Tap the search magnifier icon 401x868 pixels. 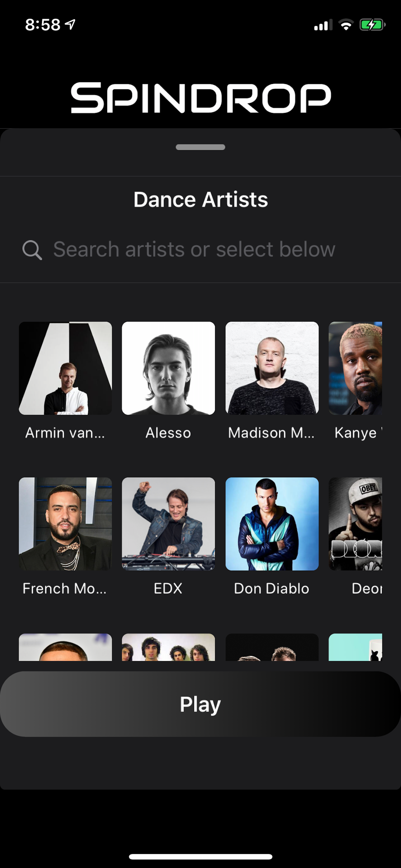tap(32, 250)
